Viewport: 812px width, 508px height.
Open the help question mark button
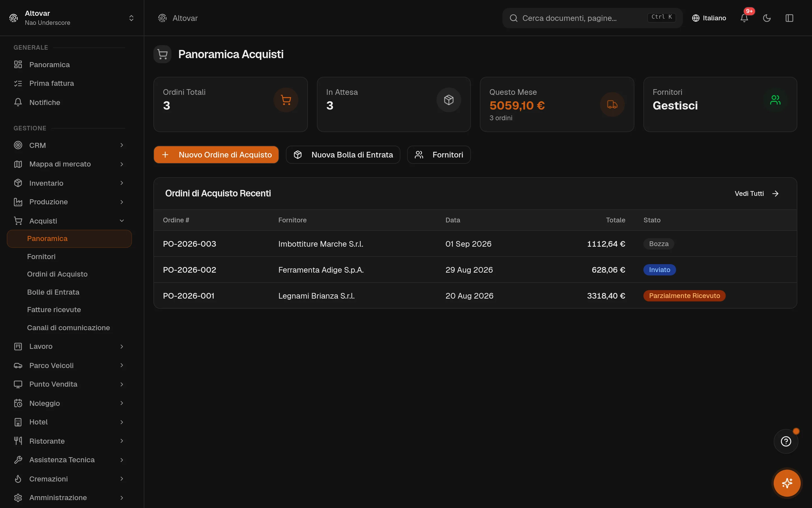(x=786, y=441)
